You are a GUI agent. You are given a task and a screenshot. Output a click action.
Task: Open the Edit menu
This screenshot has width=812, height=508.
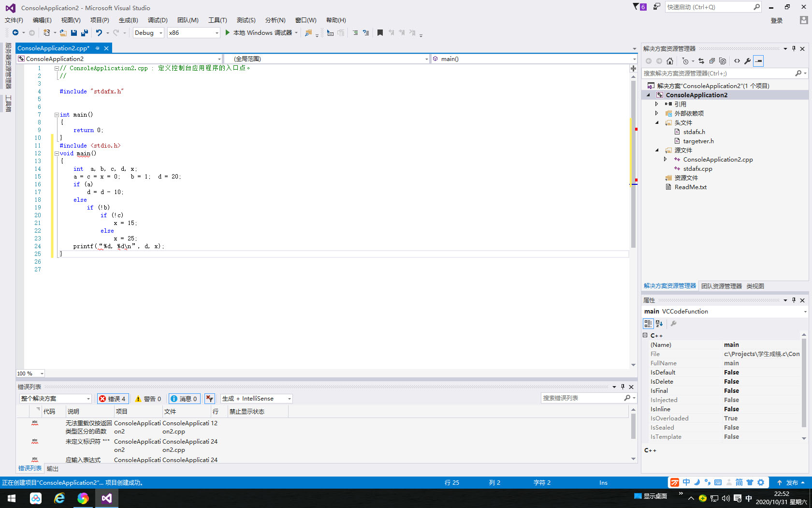pos(42,20)
